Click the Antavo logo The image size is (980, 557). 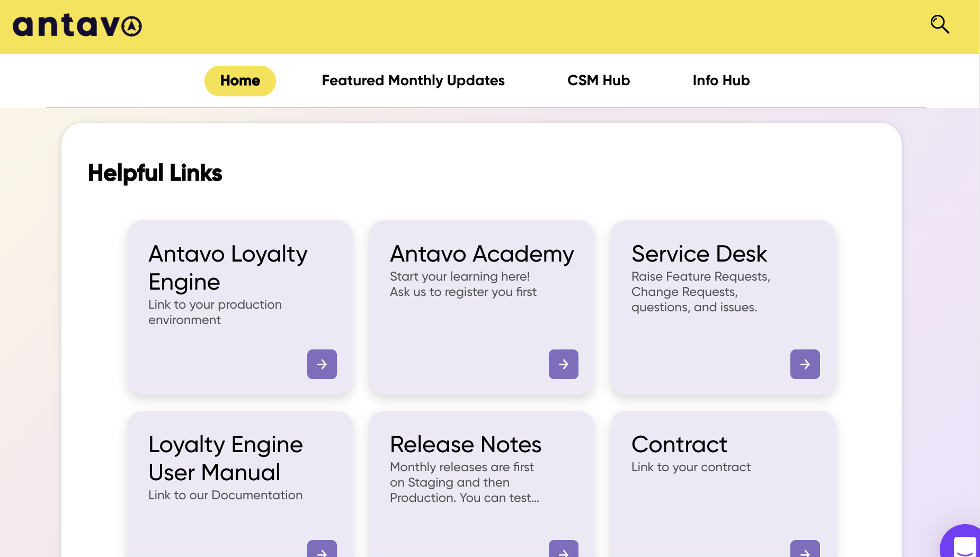coord(77,25)
